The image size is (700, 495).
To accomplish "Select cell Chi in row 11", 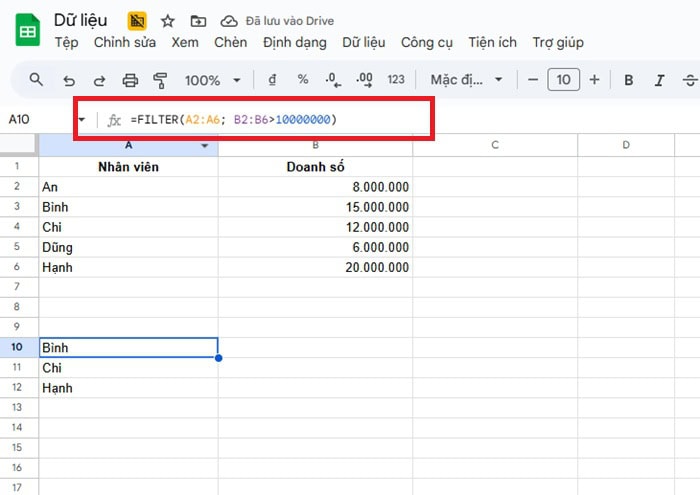I will coord(129,368).
